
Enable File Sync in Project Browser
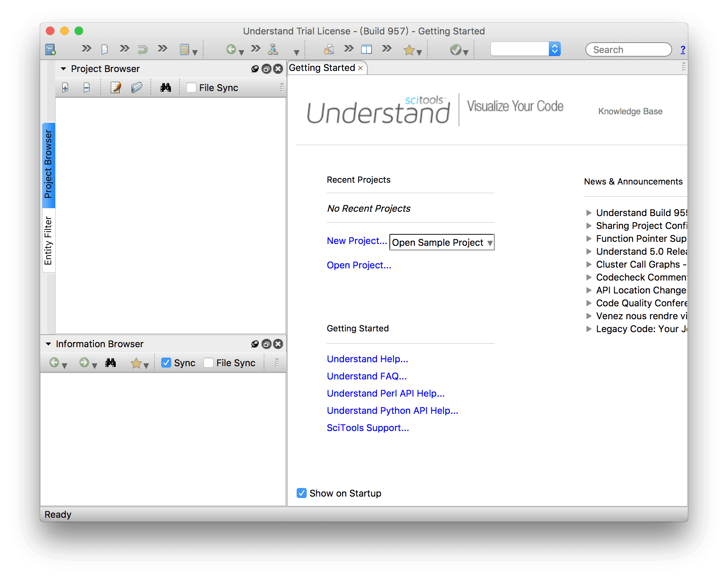(191, 87)
